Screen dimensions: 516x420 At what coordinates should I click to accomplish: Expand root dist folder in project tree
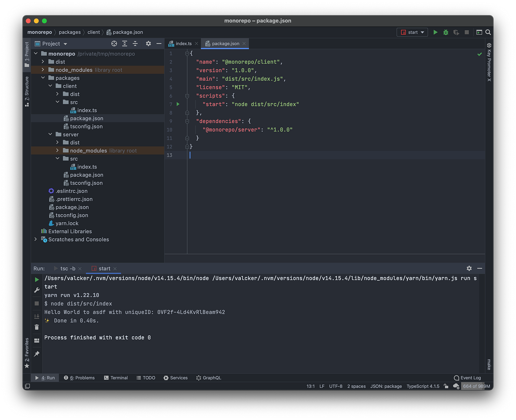43,62
